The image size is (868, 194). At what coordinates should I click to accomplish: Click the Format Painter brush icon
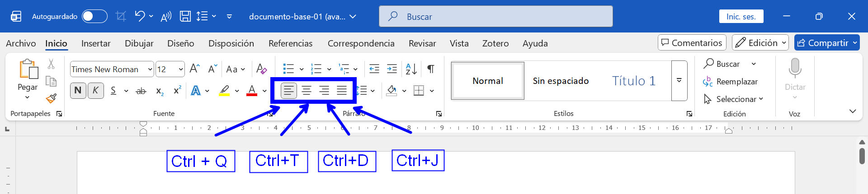51,98
